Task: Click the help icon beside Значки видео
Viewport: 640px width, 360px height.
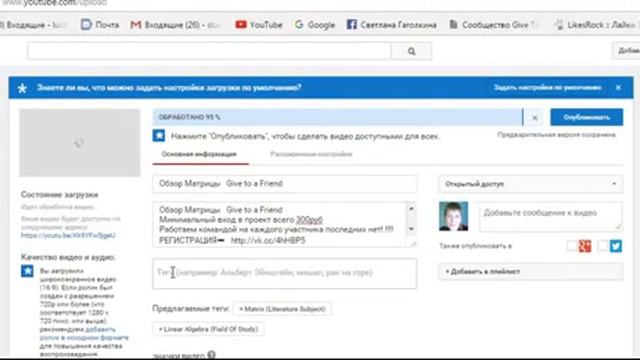Action: point(211,355)
